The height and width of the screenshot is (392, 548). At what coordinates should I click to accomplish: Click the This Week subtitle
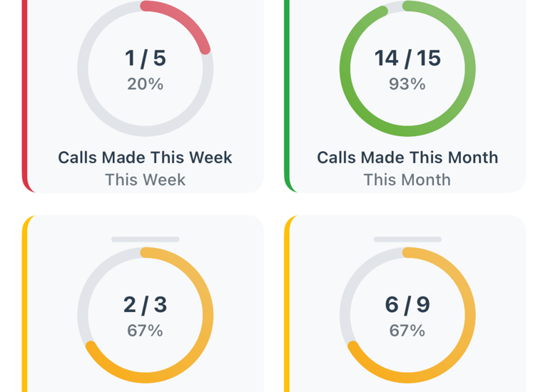coord(146,180)
